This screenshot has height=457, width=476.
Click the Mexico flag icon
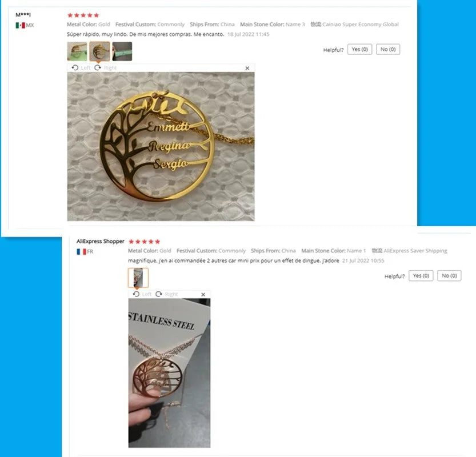pos(21,25)
